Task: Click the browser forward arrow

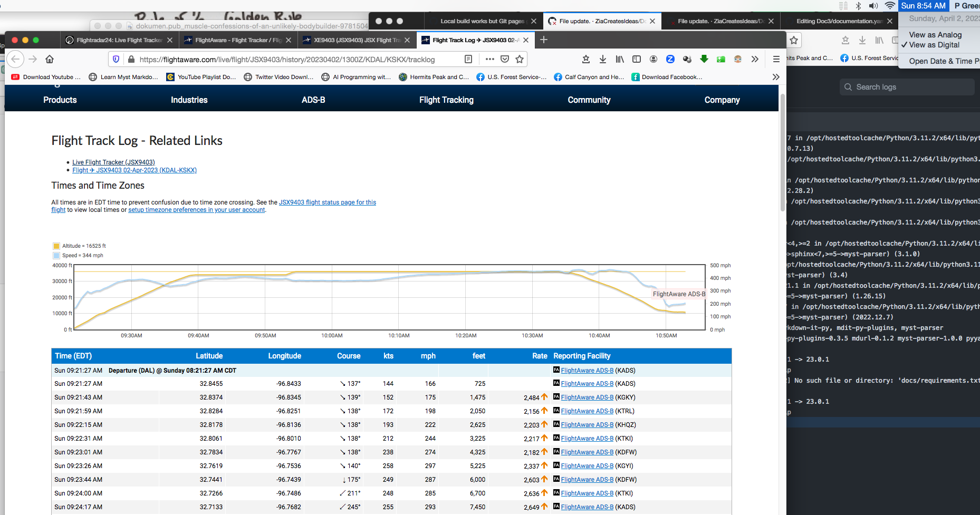Action: (33, 59)
